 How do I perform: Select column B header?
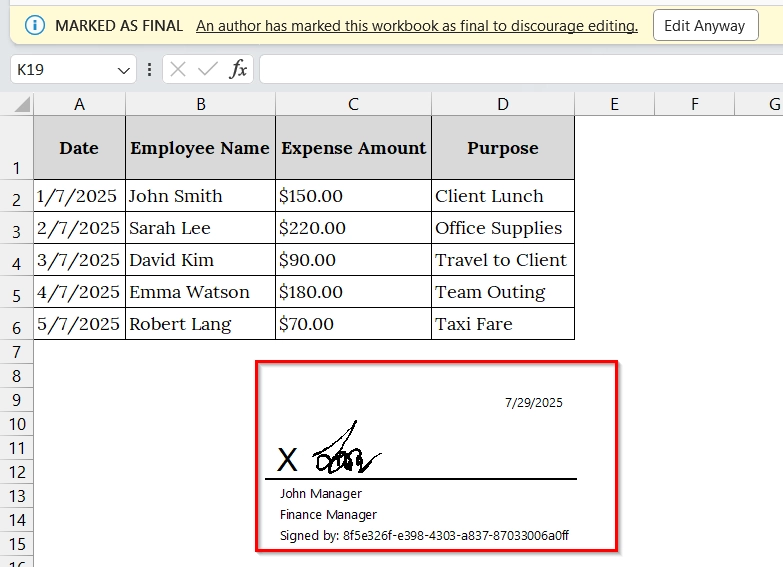tap(200, 104)
